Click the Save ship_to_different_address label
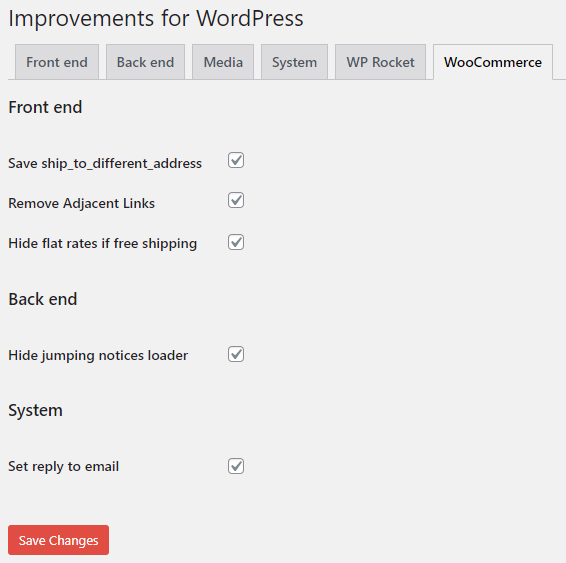 click(x=105, y=163)
